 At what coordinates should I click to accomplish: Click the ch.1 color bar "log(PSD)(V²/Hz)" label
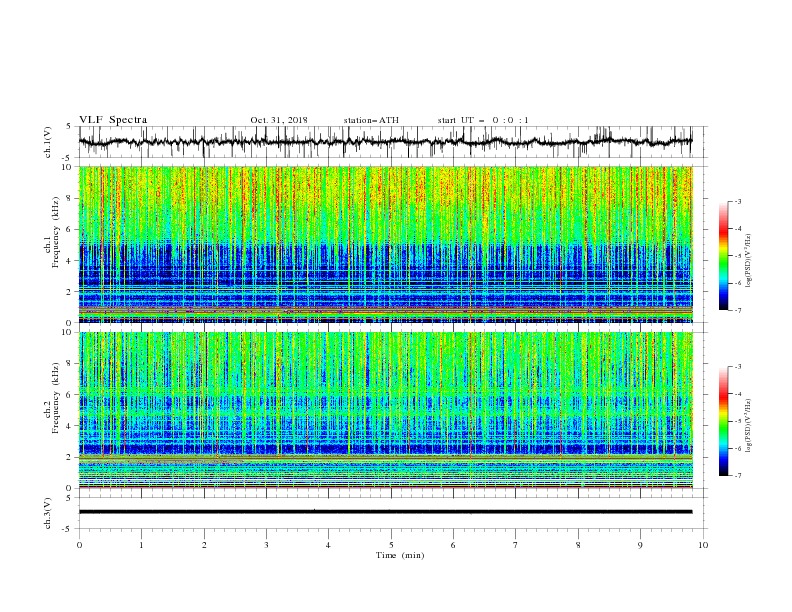(x=749, y=261)
